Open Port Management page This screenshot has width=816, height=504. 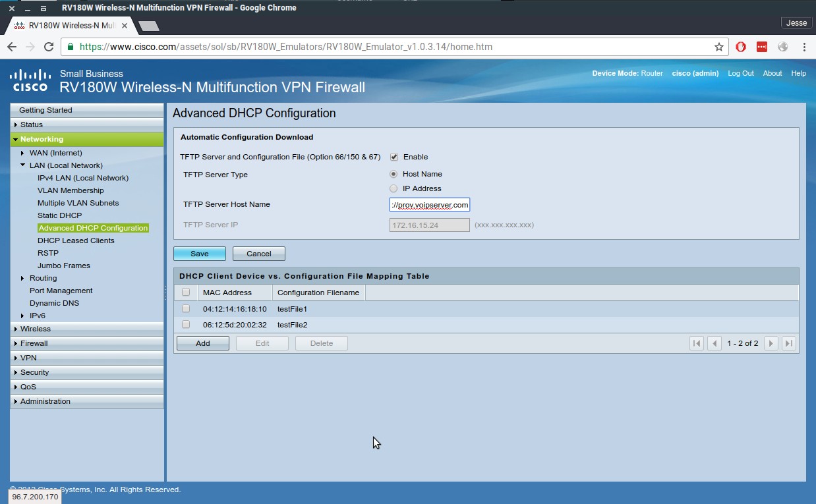pyautogui.click(x=61, y=291)
